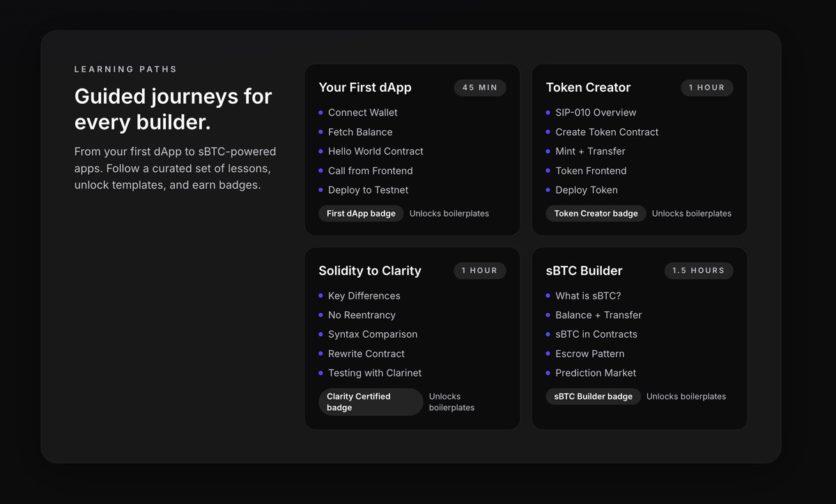
Task: Click the Connect Wallet lesson
Action: coord(363,113)
